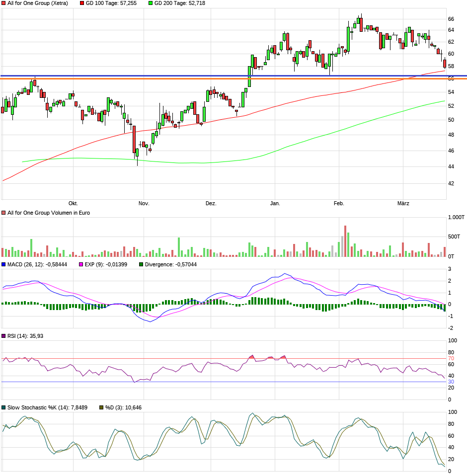Select the Nov. month label on time axis
Screen dimensions: 467x476
144,203
